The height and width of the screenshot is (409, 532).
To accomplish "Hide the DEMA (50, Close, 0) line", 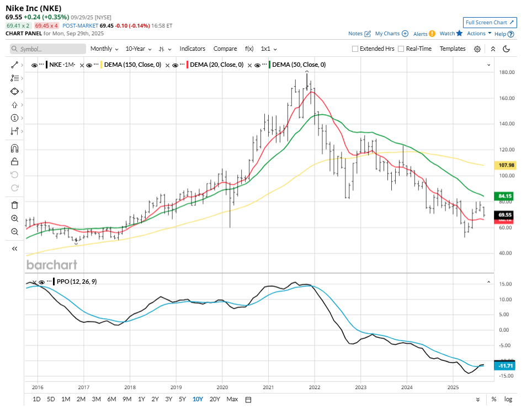I will click(x=257, y=65).
